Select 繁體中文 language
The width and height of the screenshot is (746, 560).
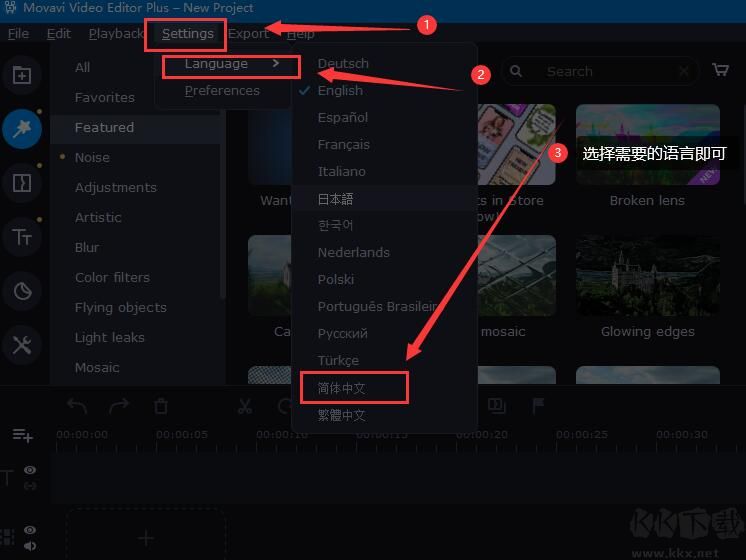[x=342, y=415]
